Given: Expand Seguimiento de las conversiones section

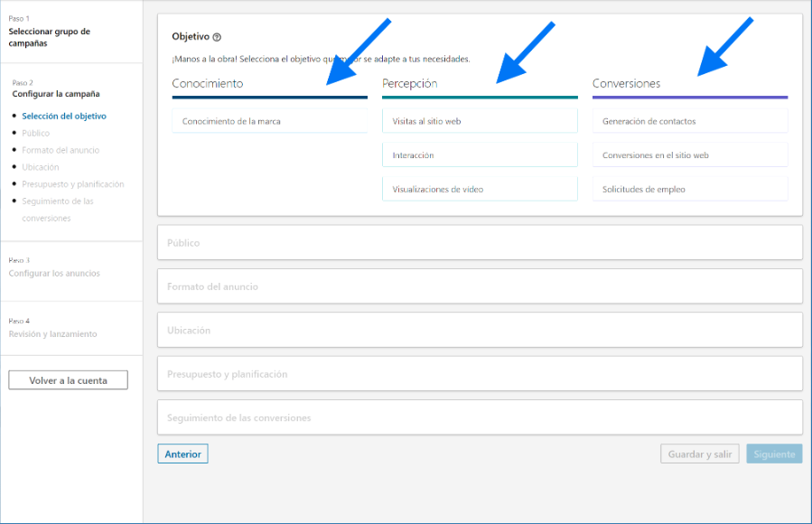Looking at the screenshot, I should [480, 418].
